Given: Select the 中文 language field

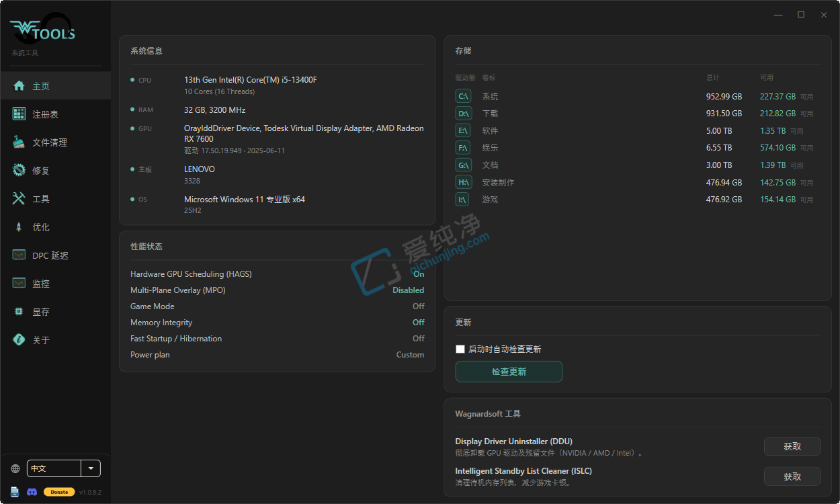Looking at the screenshot, I should [54, 468].
